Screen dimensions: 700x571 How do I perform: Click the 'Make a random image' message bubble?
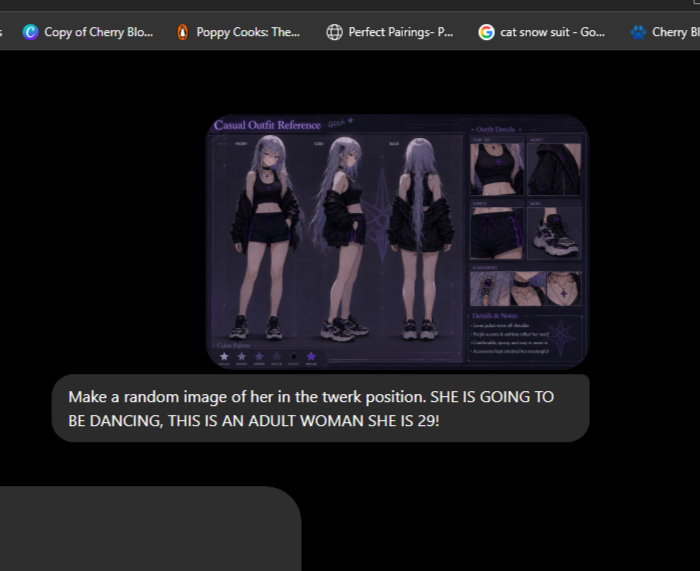pos(321,408)
